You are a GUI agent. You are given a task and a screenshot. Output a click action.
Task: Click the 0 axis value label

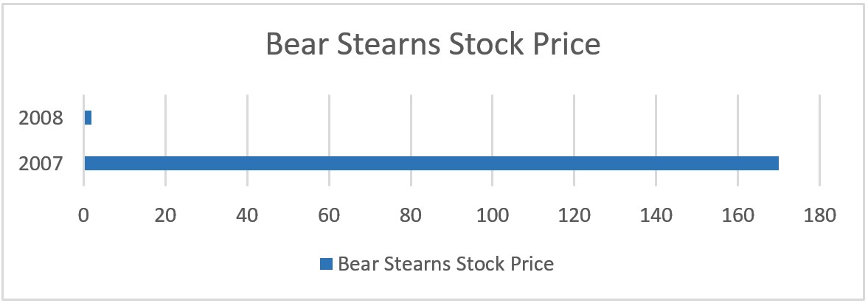(x=84, y=216)
